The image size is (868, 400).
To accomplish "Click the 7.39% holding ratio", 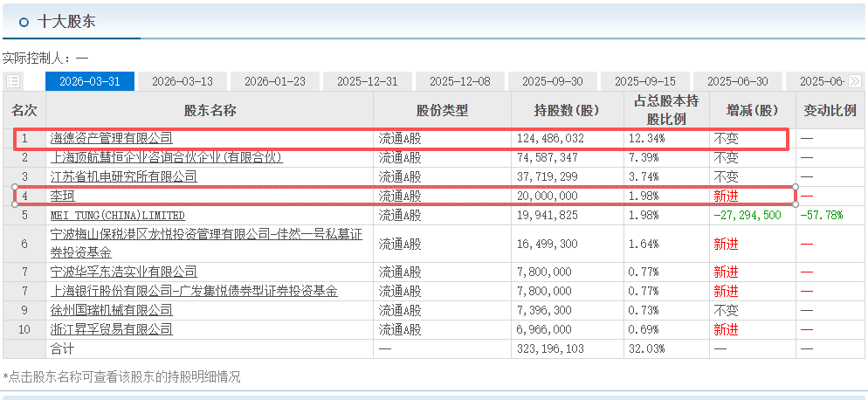I will [x=644, y=158].
